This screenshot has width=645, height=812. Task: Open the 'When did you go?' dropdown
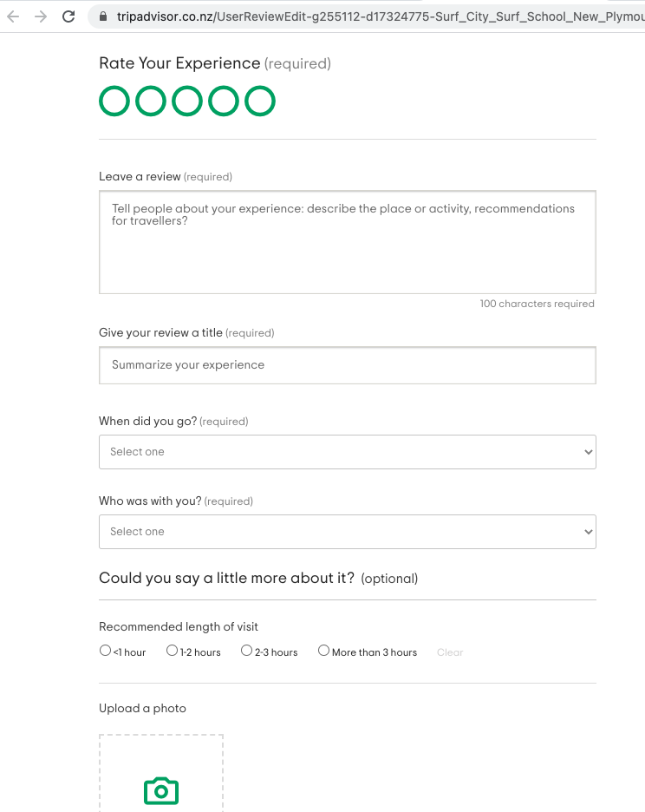(347, 452)
